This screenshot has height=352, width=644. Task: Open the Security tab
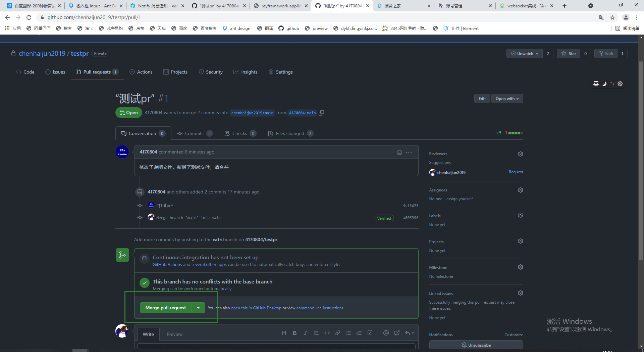coord(211,72)
